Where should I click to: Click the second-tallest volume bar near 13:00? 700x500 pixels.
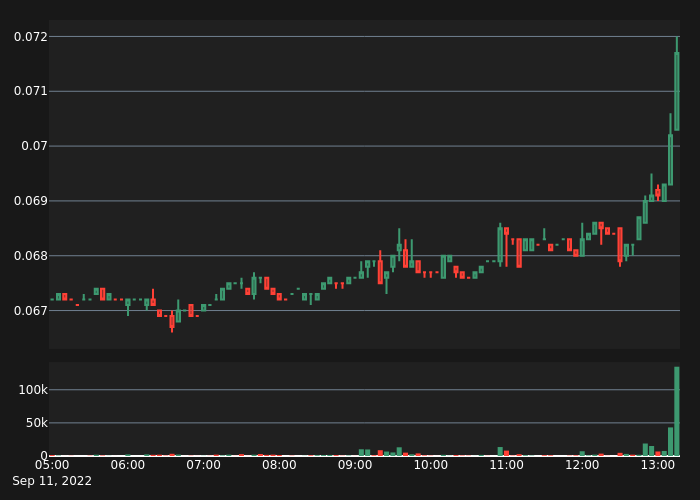[x=671, y=442]
